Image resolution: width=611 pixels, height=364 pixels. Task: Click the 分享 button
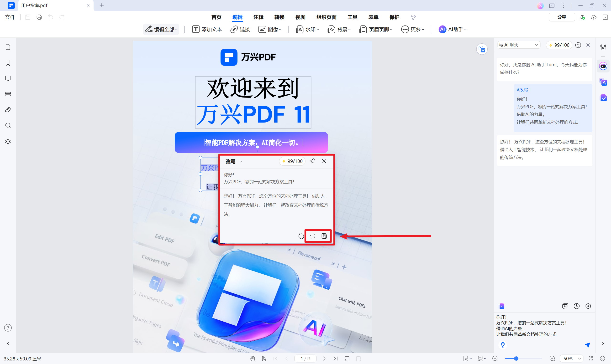pos(561,17)
